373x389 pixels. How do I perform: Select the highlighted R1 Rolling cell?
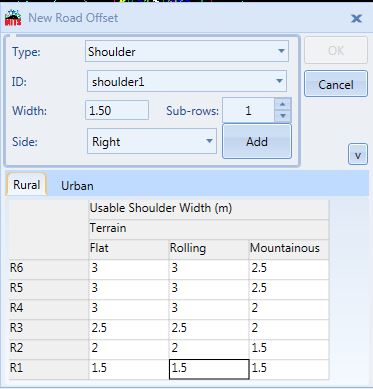(x=209, y=370)
